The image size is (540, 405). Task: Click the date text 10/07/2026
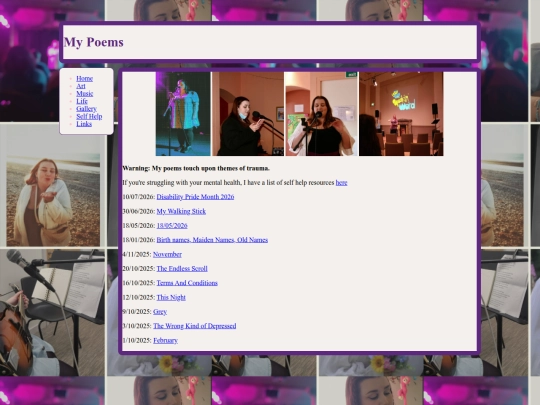click(x=138, y=197)
